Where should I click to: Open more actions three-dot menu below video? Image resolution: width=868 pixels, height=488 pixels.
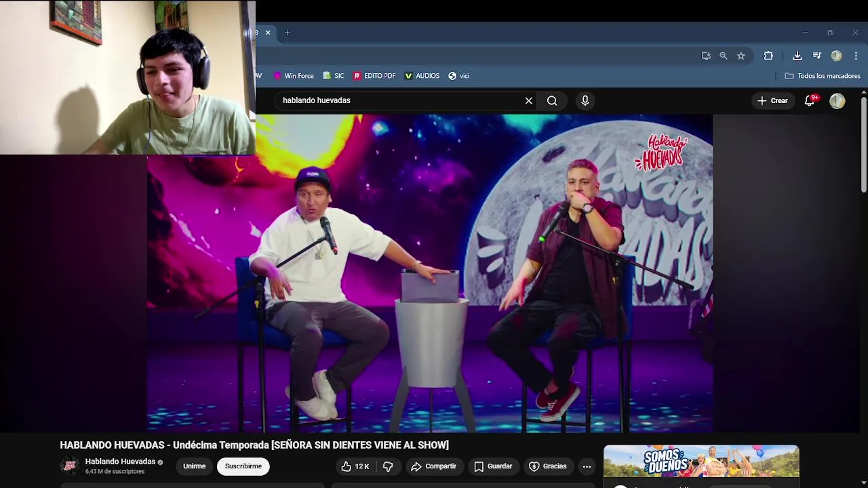pos(587,466)
